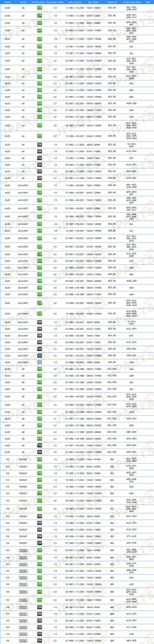Click petrol icon for A4 2.7 AGB, AZB
The height and width of the screenshot is (644, 154).
tap(39, 104)
